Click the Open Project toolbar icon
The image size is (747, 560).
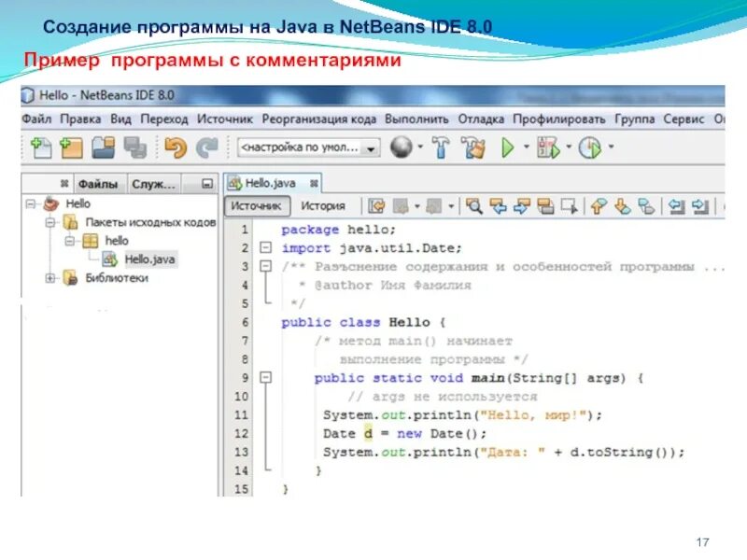pos(104,147)
